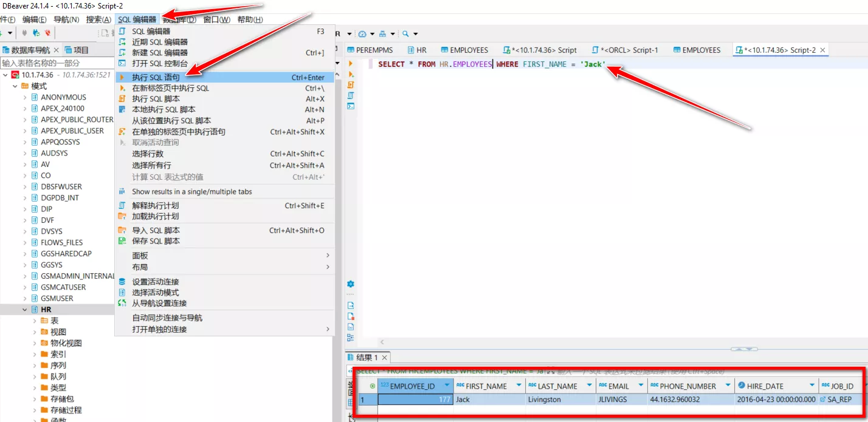The height and width of the screenshot is (422, 868).
Task: Click the red disconnect plug icon
Action: [47, 33]
